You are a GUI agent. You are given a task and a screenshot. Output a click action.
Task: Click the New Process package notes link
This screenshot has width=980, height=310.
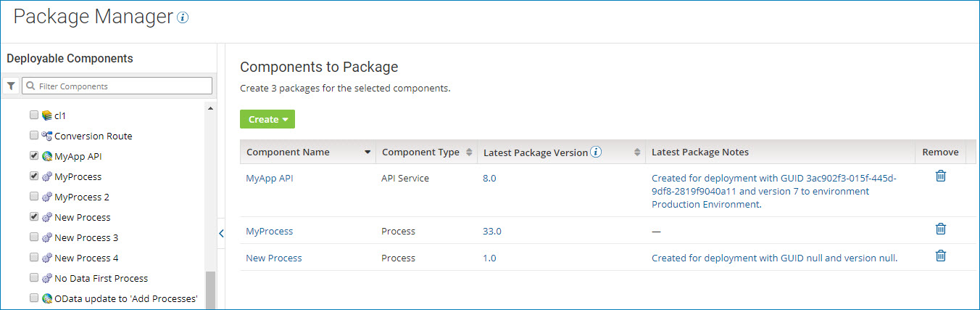775,258
